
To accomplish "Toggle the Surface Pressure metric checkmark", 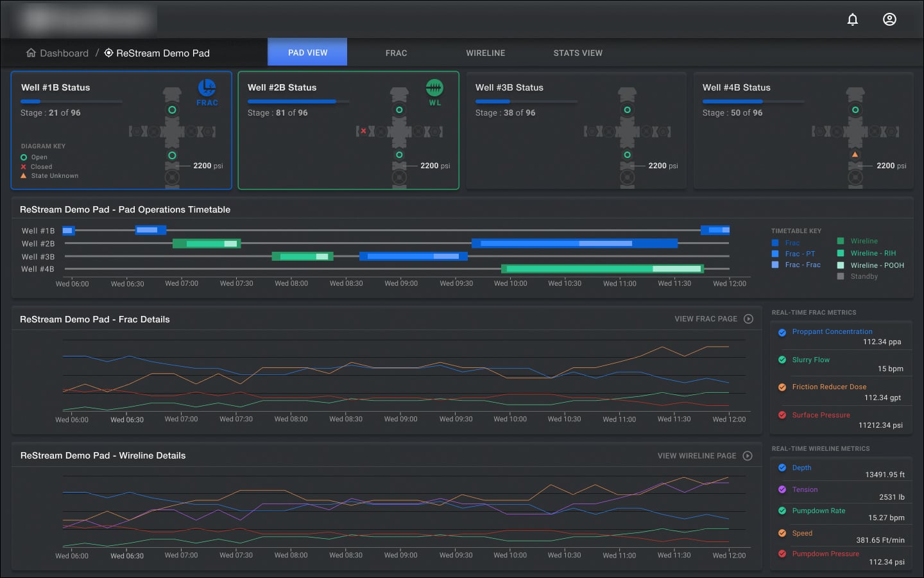I will 782,415.
